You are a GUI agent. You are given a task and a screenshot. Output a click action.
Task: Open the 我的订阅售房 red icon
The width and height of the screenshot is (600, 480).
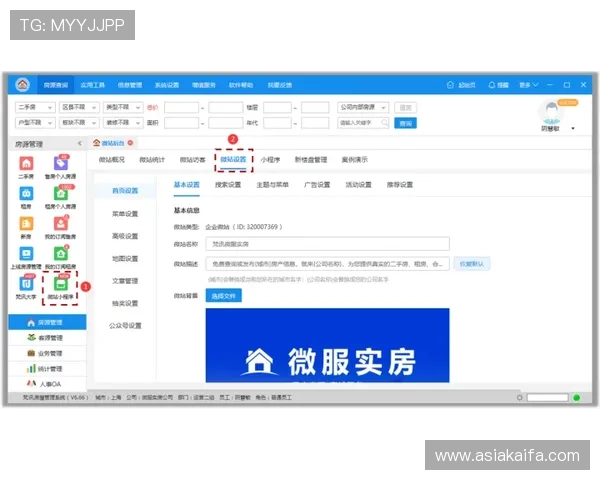(60, 224)
